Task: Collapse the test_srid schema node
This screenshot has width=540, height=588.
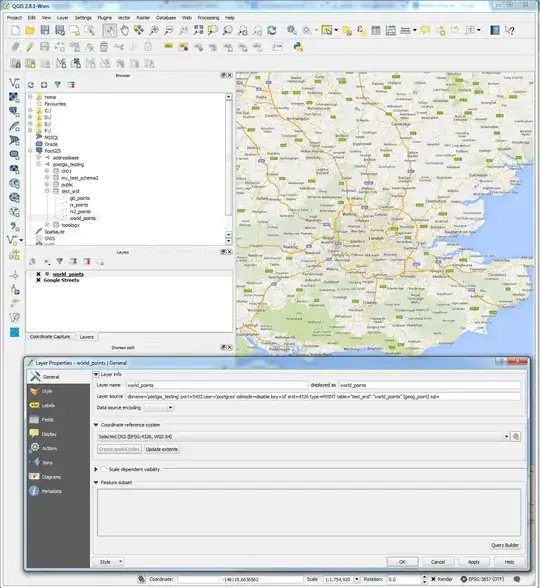Action: click(47, 191)
